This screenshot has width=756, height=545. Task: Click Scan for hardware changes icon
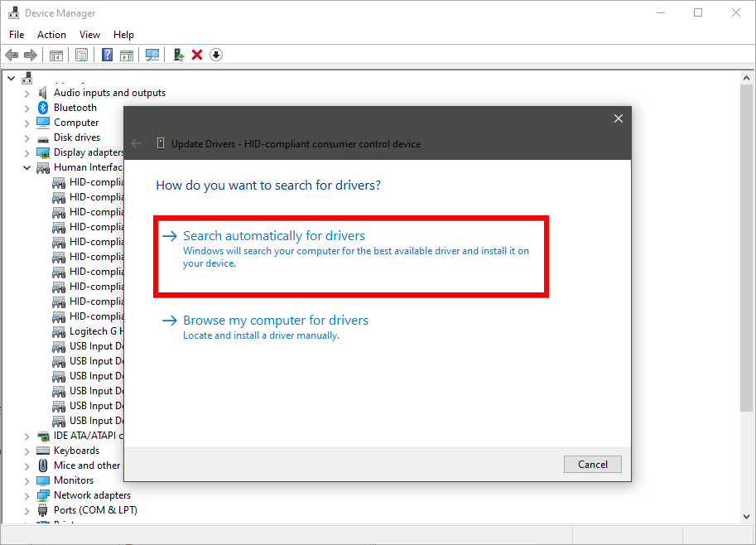152,55
